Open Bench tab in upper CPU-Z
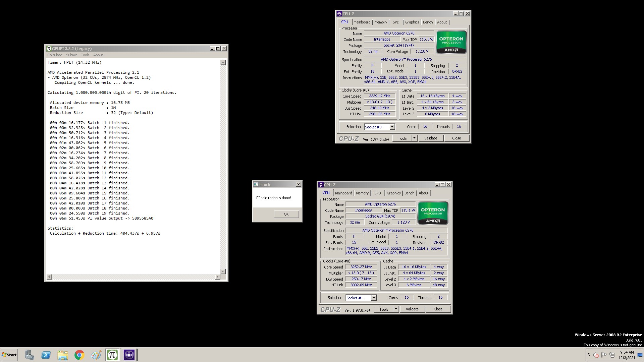The height and width of the screenshot is (362, 644). pyautogui.click(x=428, y=22)
